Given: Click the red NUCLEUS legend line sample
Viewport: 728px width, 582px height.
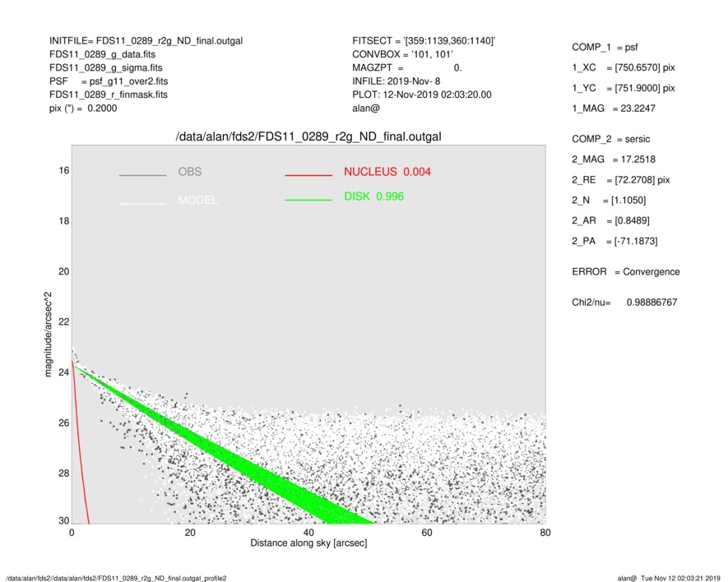Looking at the screenshot, I should coord(308,175).
